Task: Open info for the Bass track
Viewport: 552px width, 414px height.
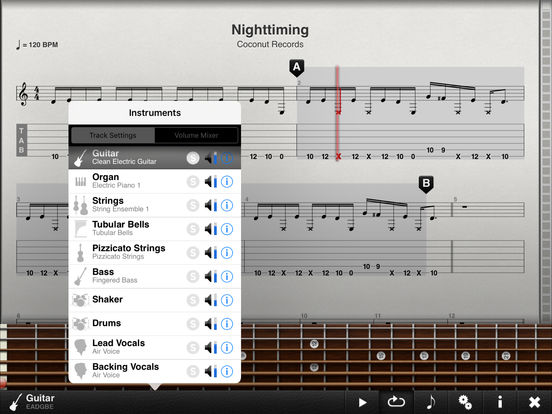Action: pyautogui.click(x=227, y=276)
